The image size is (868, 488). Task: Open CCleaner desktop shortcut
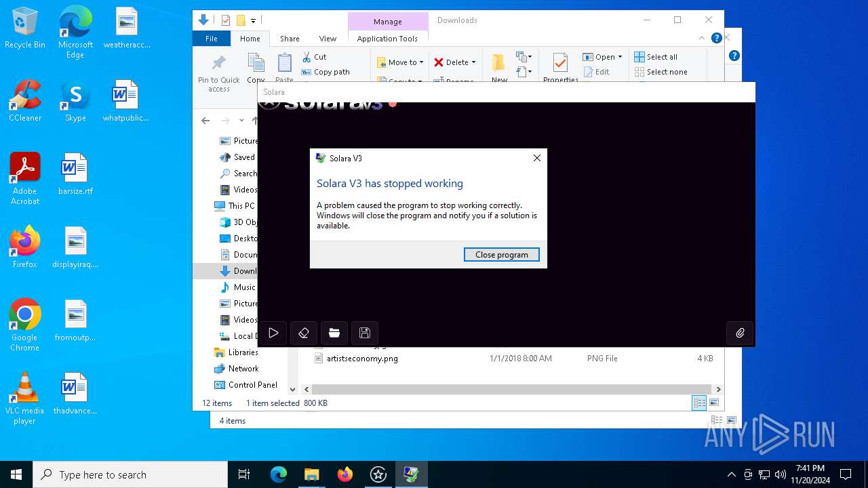pyautogui.click(x=25, y=102)
